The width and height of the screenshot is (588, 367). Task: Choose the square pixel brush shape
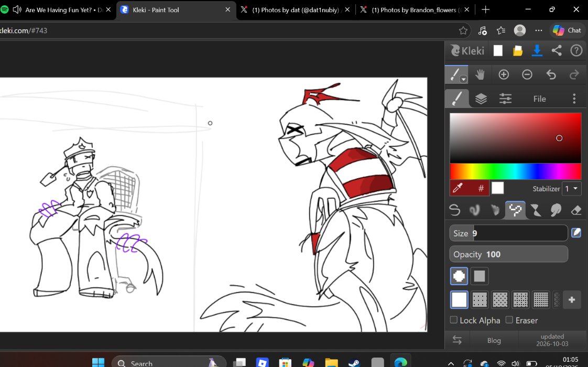coord(479,276)
